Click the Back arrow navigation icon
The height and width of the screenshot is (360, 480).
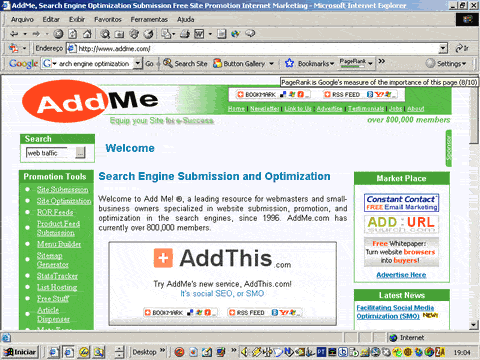[14, 34]
